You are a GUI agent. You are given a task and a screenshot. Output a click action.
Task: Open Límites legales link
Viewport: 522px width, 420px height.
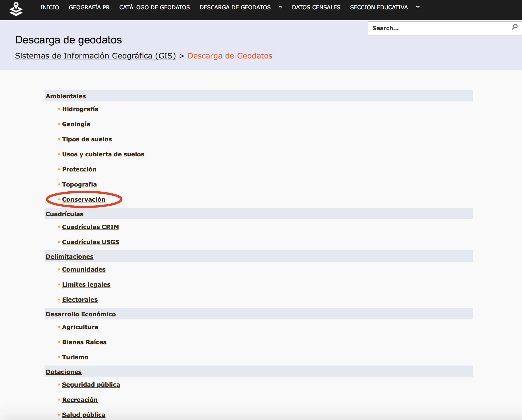pyautogui.click(x=86, y=284)
